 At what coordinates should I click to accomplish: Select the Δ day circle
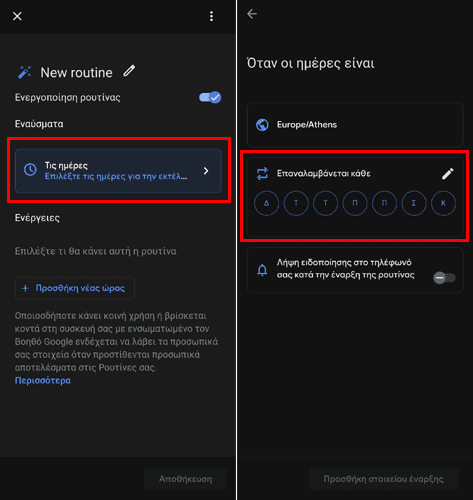click(266, 203)
